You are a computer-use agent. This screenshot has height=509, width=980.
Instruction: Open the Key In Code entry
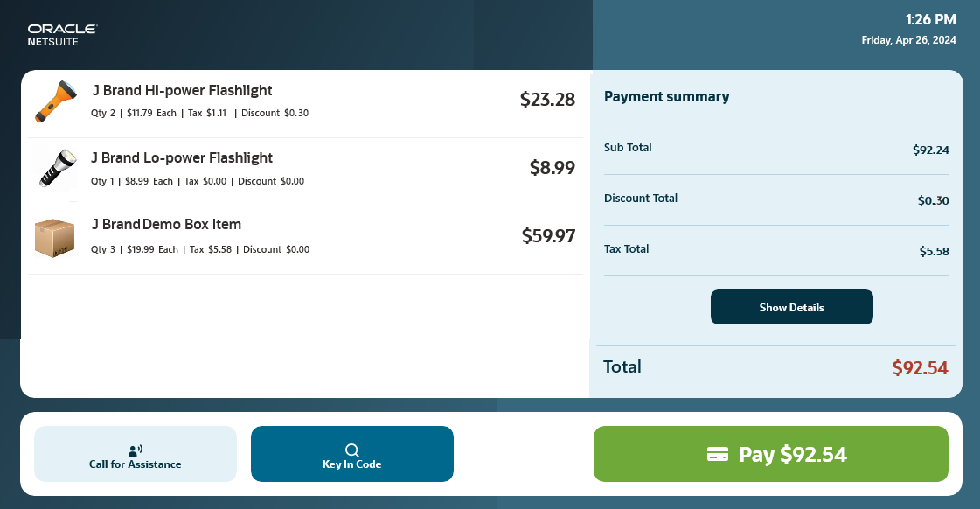(352, 454)
